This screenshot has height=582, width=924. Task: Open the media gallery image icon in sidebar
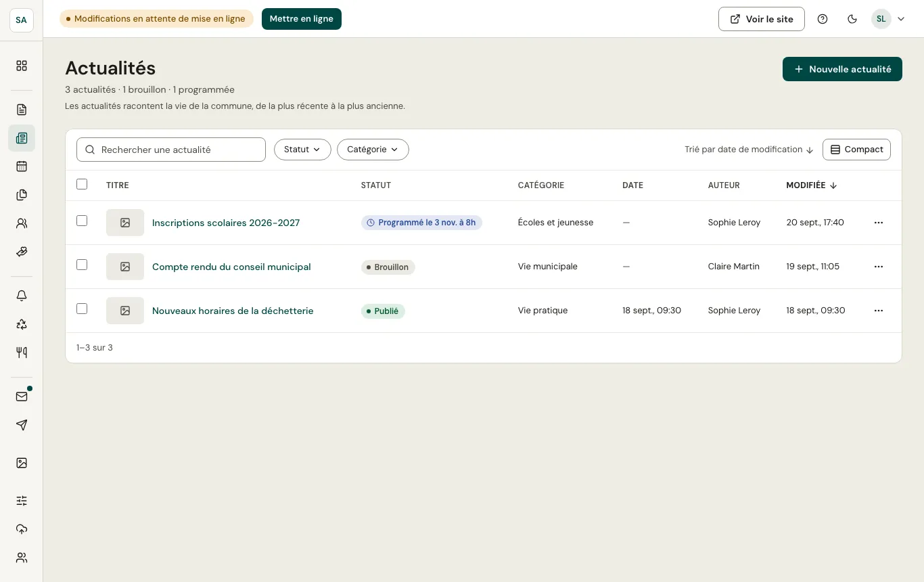point(22,463)
